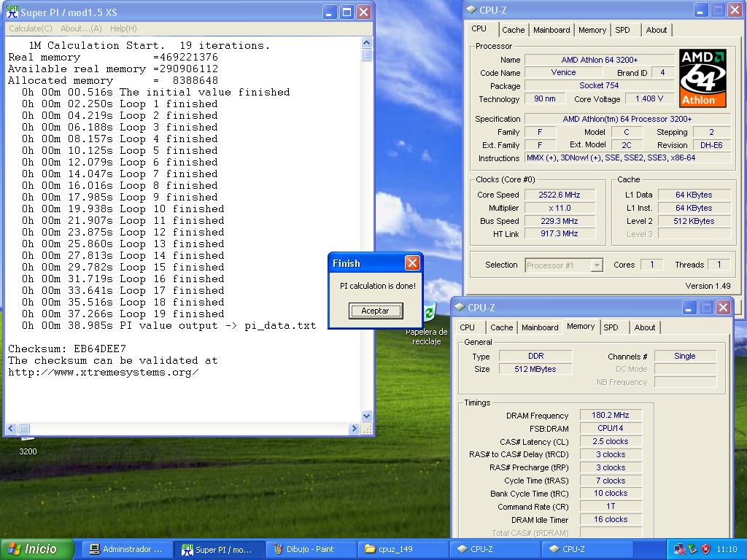The image size is (747, 560).
Task: Click the lower CPU-Z window title icon
Action: 460,307
